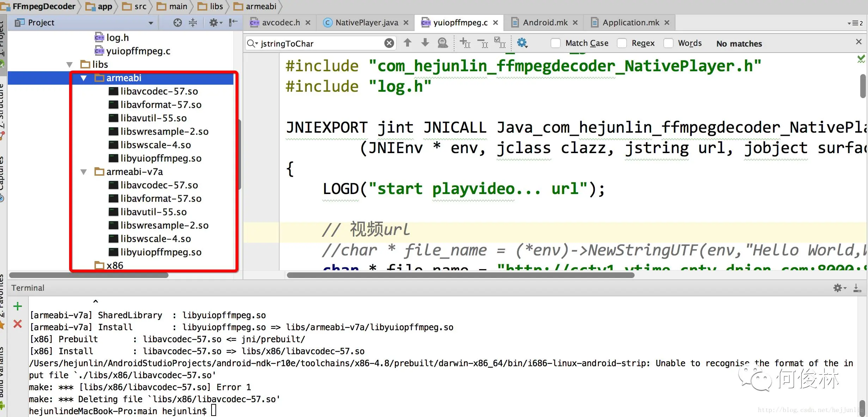Click the libs breadcrumb in navigation bar
The image size is (868, 417).
coord(216,6)
